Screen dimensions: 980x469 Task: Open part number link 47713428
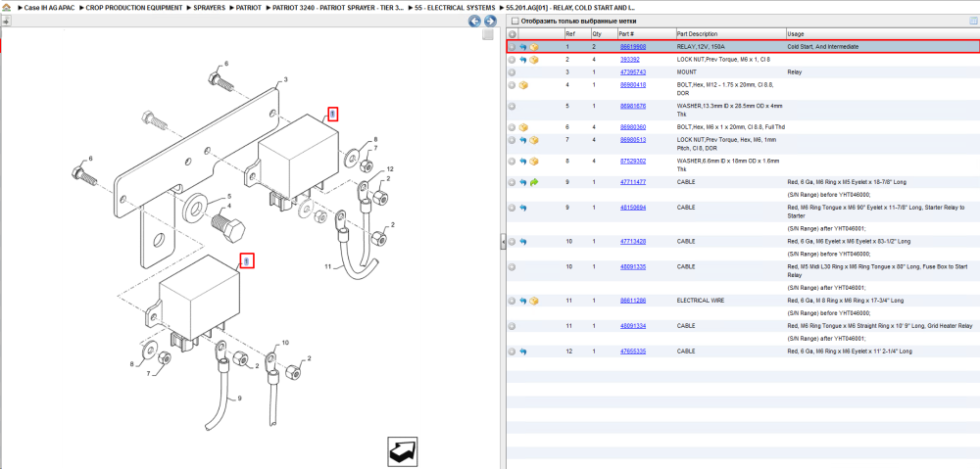[x=632, y=241]
